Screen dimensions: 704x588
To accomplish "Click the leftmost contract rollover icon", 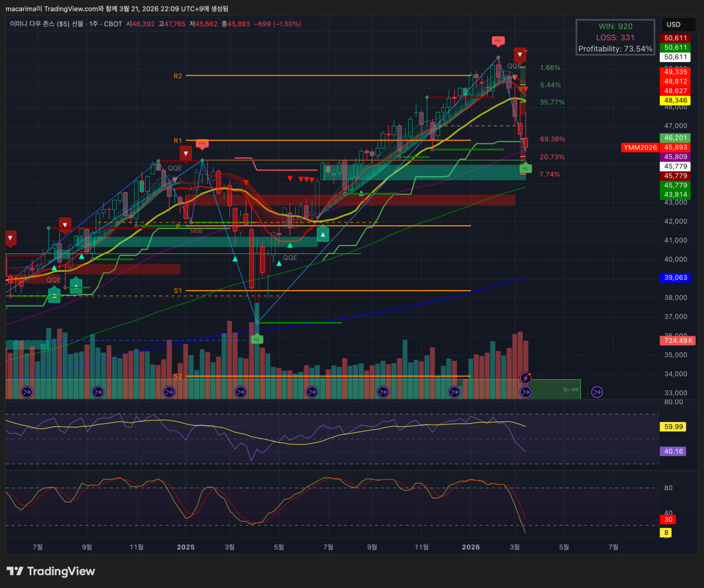I will coord(26,392).
